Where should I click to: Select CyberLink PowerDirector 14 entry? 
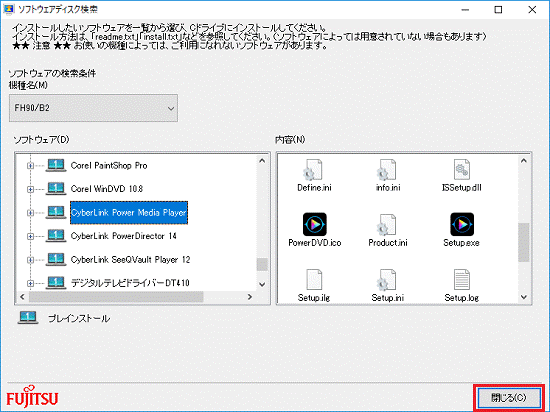point(123,236)
